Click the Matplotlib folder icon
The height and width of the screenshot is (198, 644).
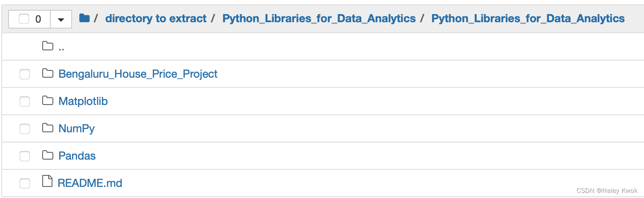point(48,101)
